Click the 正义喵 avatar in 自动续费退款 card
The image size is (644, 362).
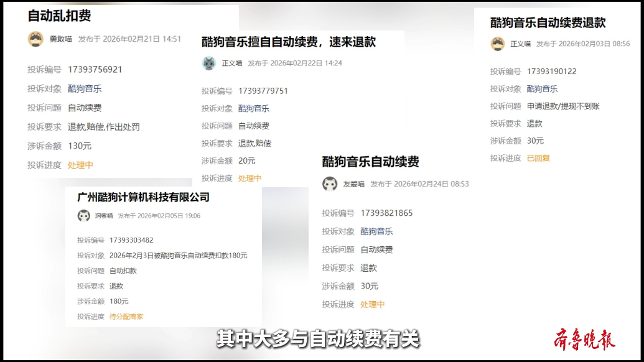click(498, 44)
